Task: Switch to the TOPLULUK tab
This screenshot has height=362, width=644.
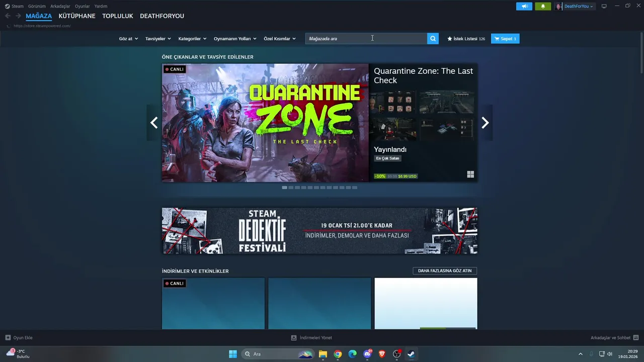Action: pyautogui.click(x=118, y=16)
